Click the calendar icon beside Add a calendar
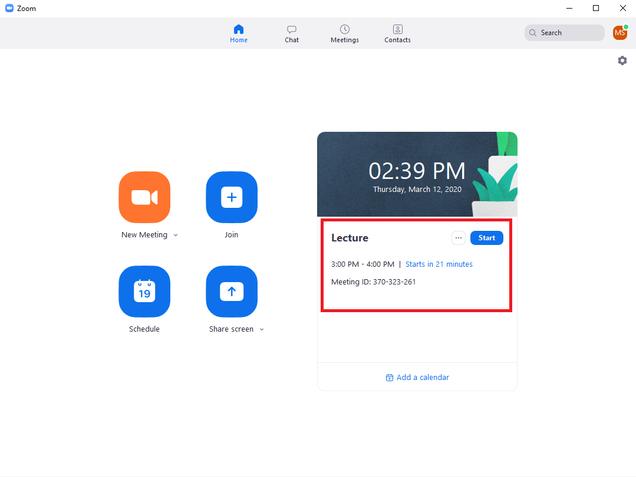The width and height of the screenshot is (636, 477). pos(389,377)
